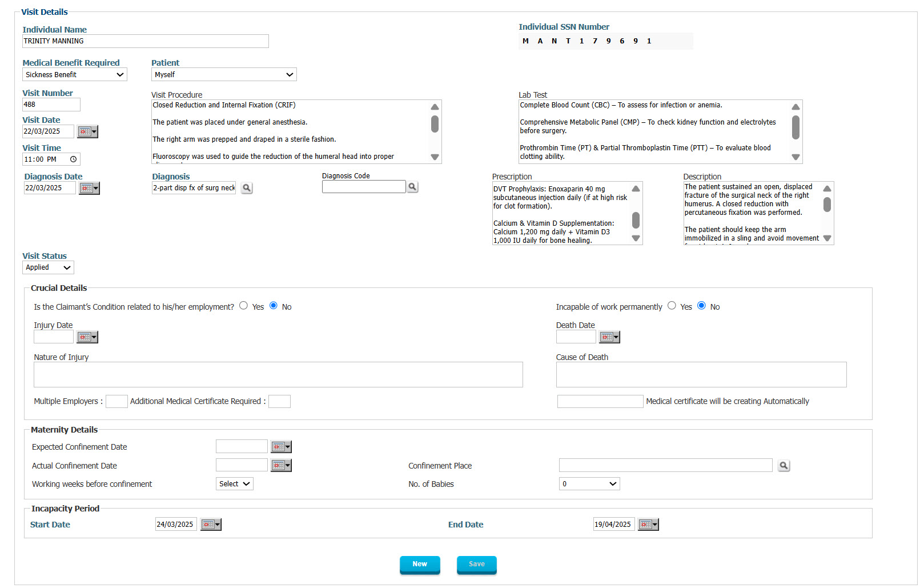924x588 pixels.
Task: Click the Nature of Injury text area
Action: (278, 375)
